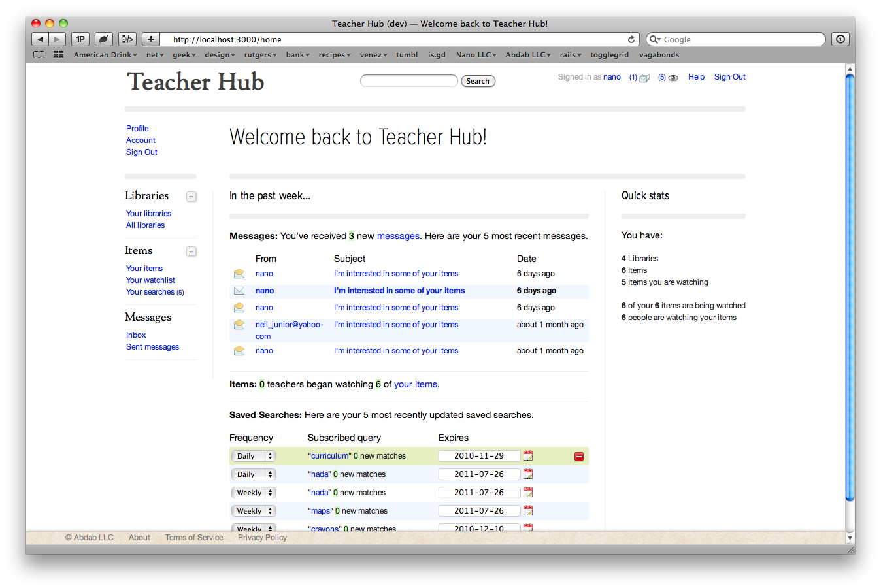
Task: Click the browser reload icon in address bar
Action: click(631, 39)
